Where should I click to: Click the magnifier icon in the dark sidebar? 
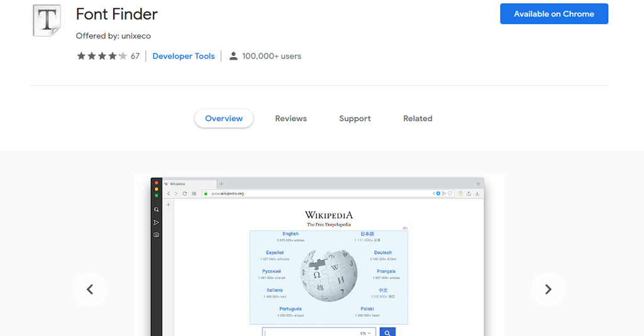point(157,210)
